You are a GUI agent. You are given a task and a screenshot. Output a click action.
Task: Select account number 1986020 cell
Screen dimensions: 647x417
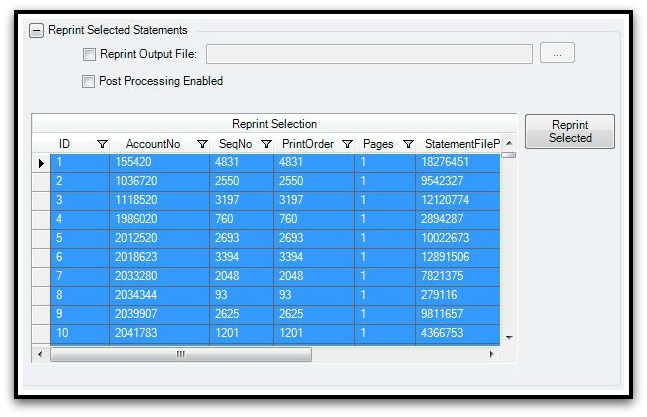click(x=160, y=220)
